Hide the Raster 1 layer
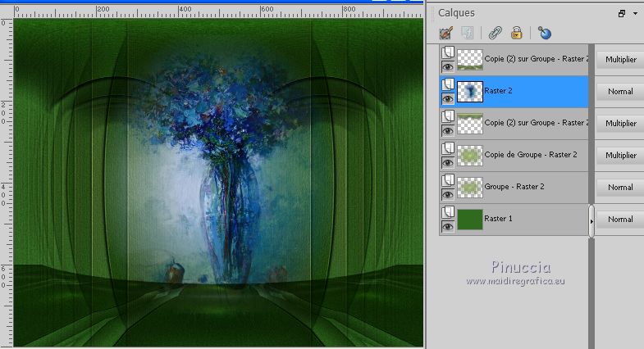Screen dimensions: 644x349 pos(448,226)
